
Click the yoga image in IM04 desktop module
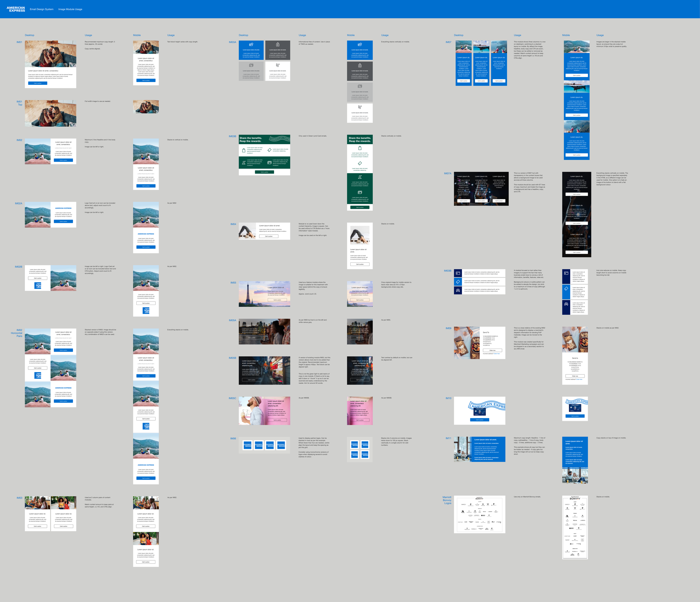247,231
